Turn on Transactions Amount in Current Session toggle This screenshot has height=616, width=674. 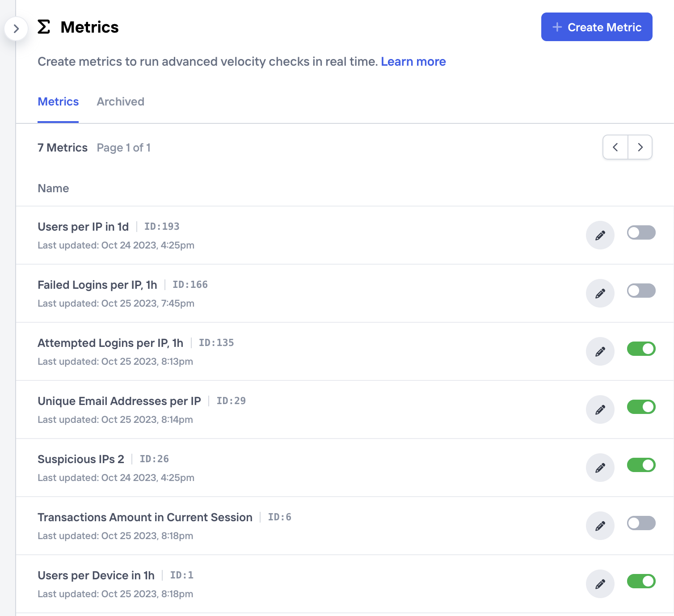click(641, 523)
